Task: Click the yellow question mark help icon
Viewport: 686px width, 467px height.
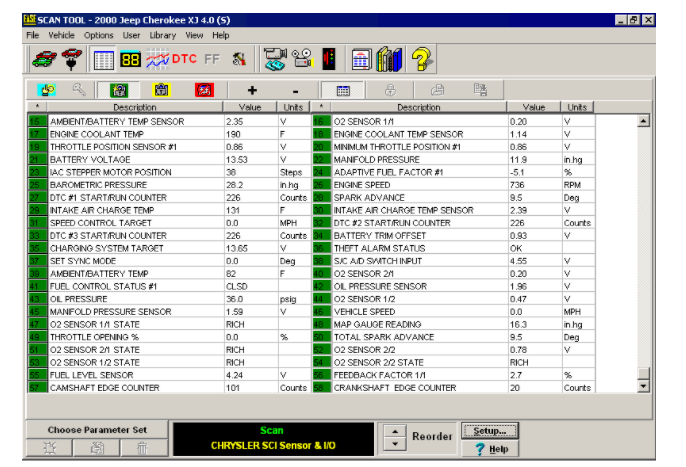Action: (x=421, y=59)
